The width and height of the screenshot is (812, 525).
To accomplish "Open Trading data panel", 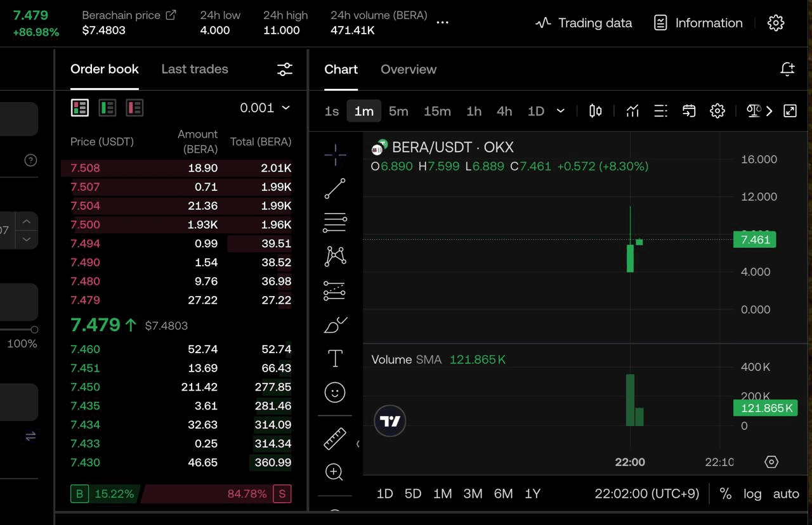I will [584, 23].
